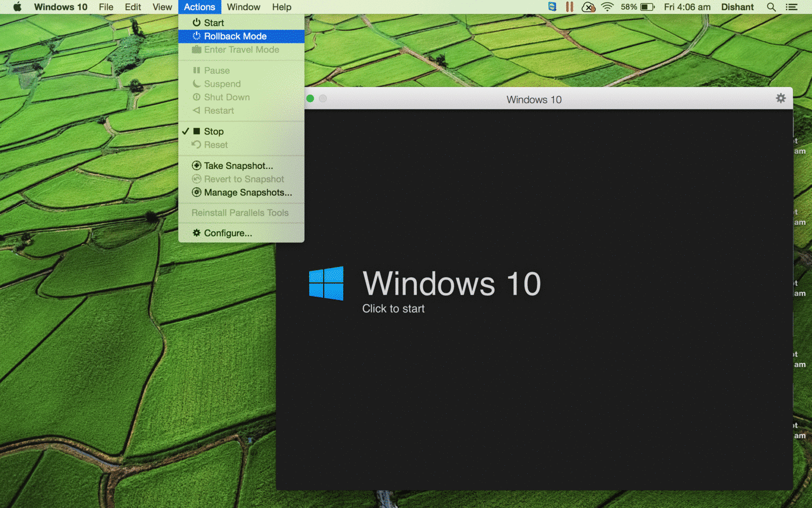Open Spotlight search magnifier icon

click(x=771, y=7)
